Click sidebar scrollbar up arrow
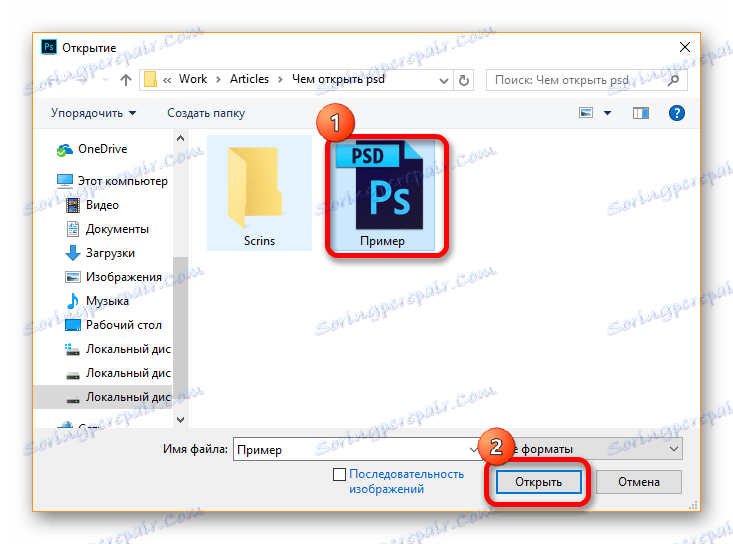Screen dimensions: 733x544 pos(180,138)
